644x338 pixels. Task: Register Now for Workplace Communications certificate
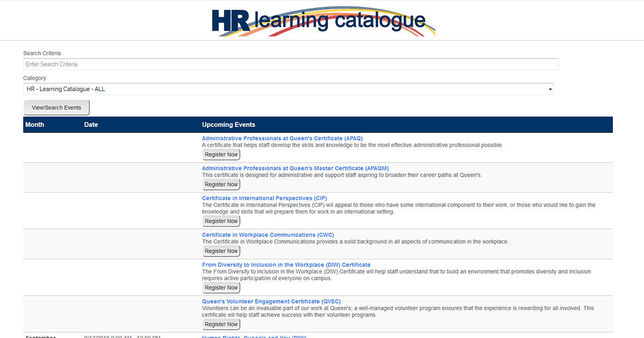tap(221, 251)
